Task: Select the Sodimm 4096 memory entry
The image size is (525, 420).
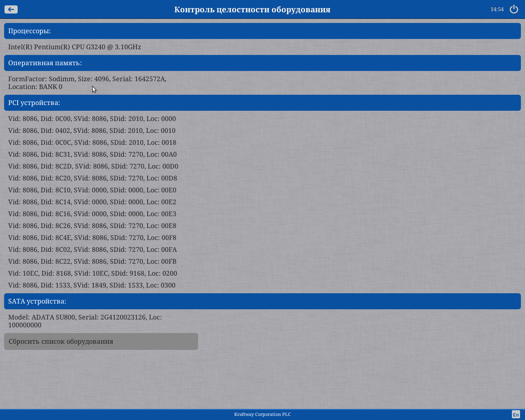Action: click(x=87, y=82)
